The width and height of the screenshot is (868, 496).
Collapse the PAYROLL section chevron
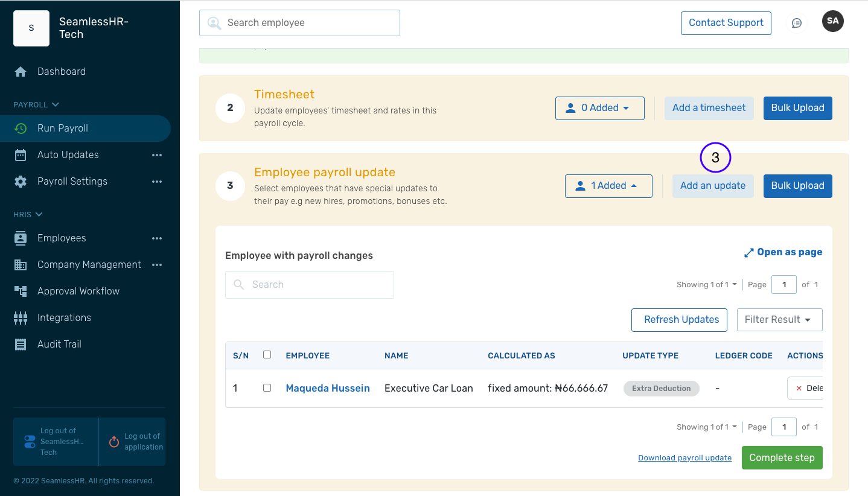[54, 104]
